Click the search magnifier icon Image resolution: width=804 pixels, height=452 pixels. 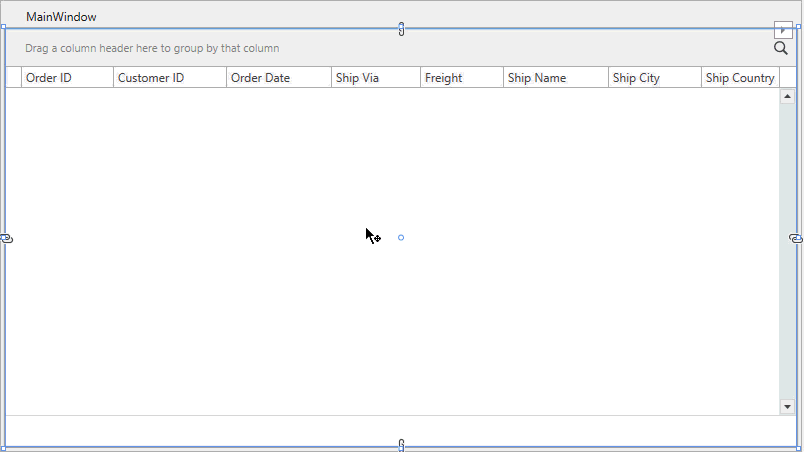tap(780, 48)
